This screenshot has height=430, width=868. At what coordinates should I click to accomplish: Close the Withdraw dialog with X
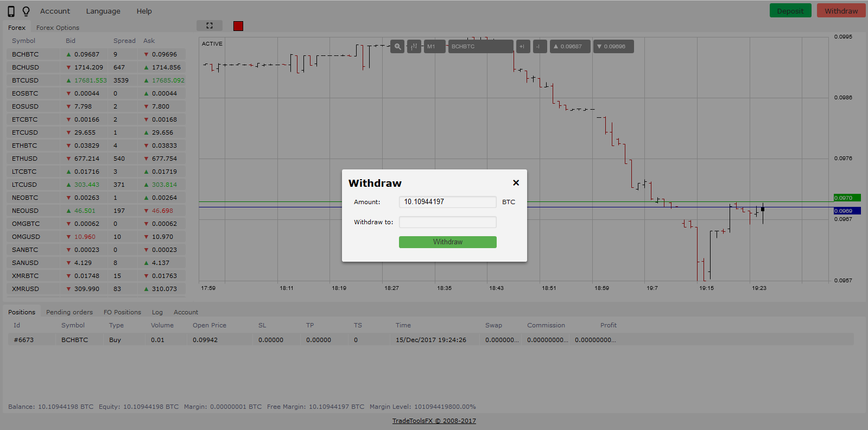(x=516, y=183)
